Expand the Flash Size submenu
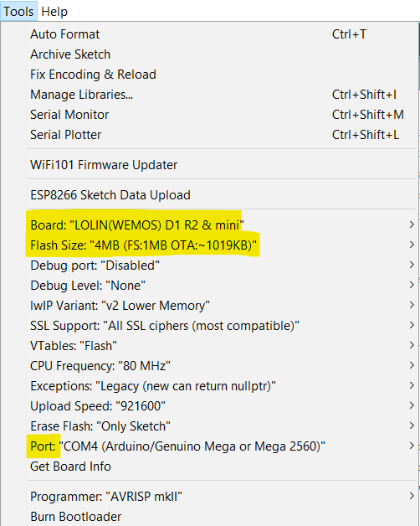 pyautogui.click(x=222, y=245)
